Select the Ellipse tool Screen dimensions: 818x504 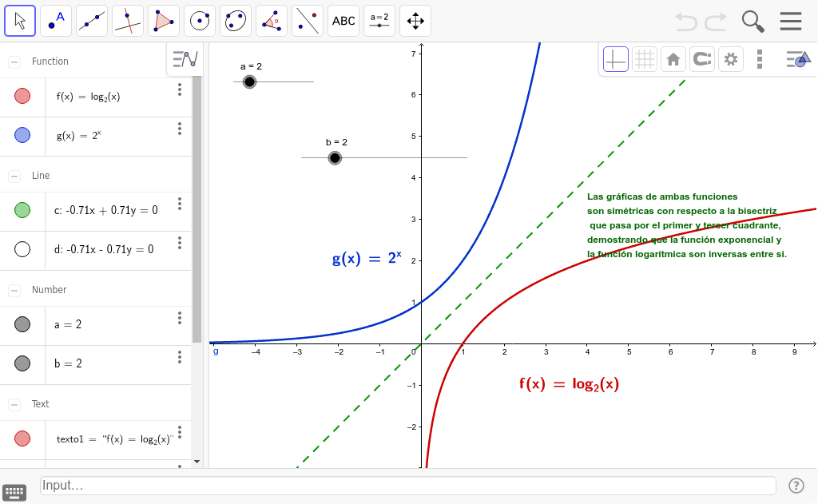click(236, 21)
